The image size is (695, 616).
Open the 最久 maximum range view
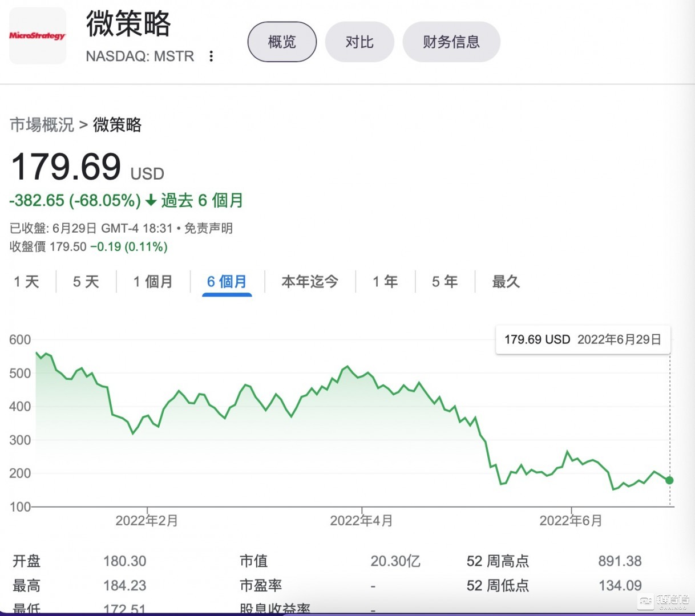[506, 281]
